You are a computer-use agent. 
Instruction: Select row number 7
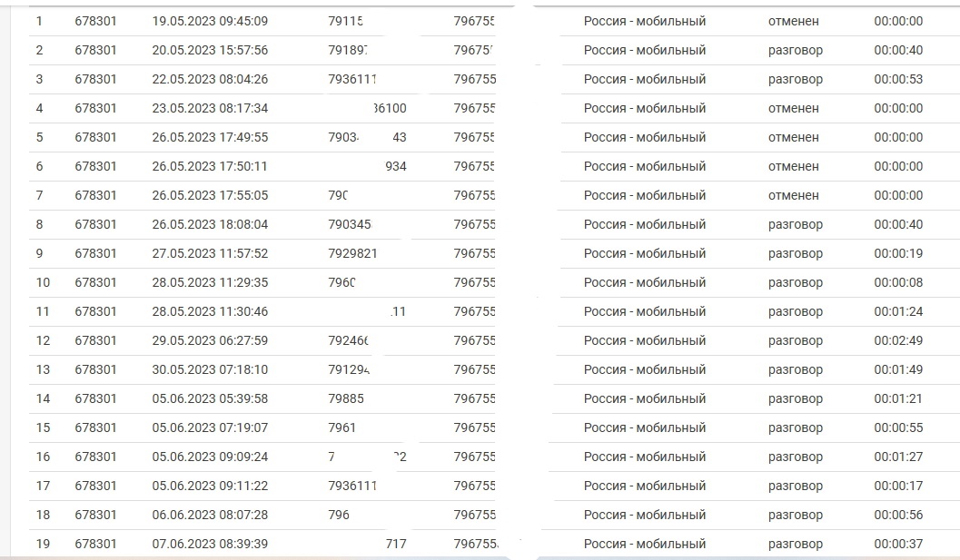click(x=494, y=195)
